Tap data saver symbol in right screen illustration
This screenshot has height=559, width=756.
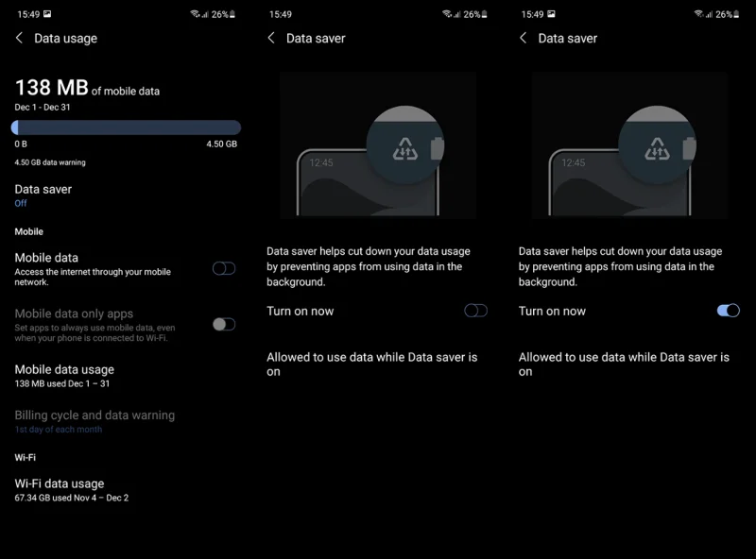(x=657, y=149)
